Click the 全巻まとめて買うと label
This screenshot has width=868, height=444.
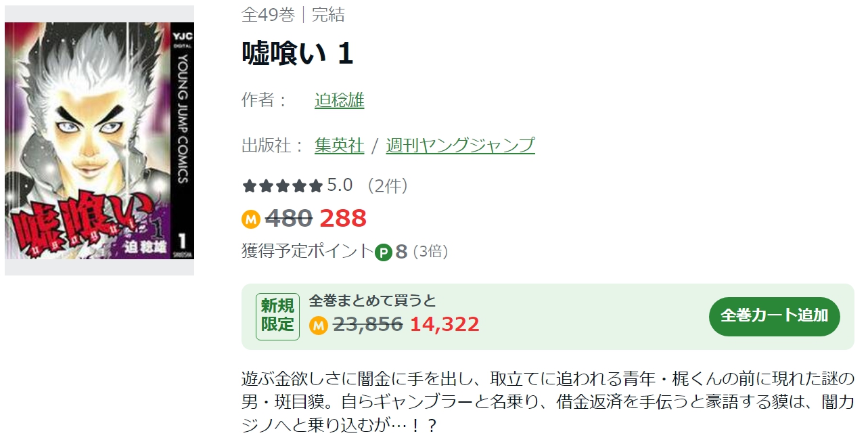(x=373, y=301)
